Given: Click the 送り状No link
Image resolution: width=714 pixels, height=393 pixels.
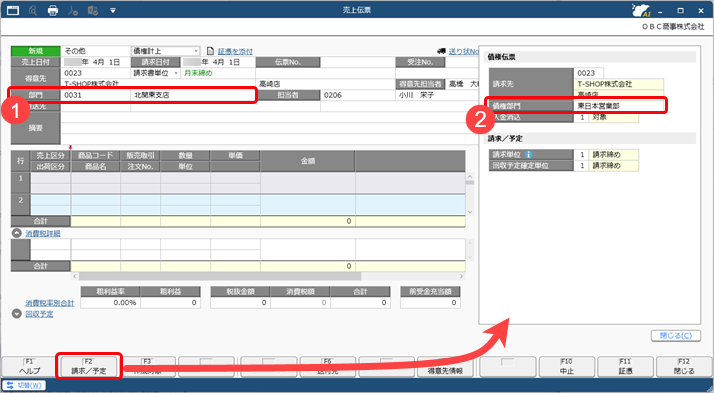Looking at the screenshot, I should click(x=463, y=51).
